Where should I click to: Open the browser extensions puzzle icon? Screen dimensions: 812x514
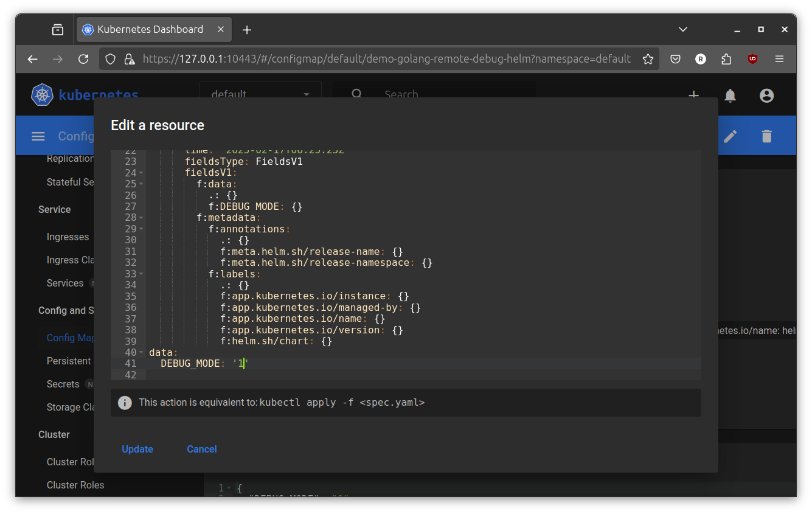coord(726,59)
